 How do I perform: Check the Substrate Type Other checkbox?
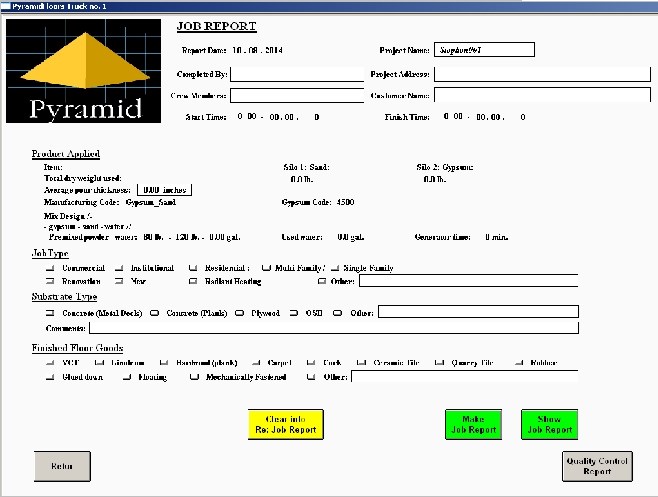click(337, 313)
